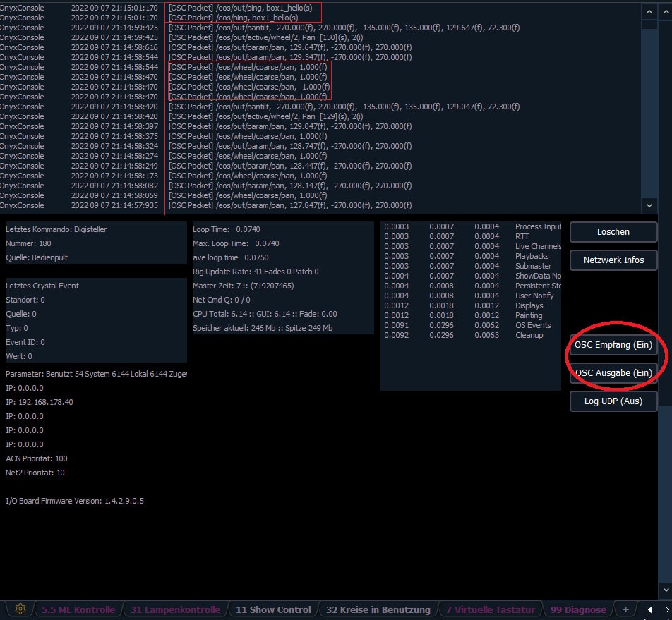Switch to the 11 Show Control tab
This screenshot has height=620, width=672.
pyautogui.click(x=273, y=609)
